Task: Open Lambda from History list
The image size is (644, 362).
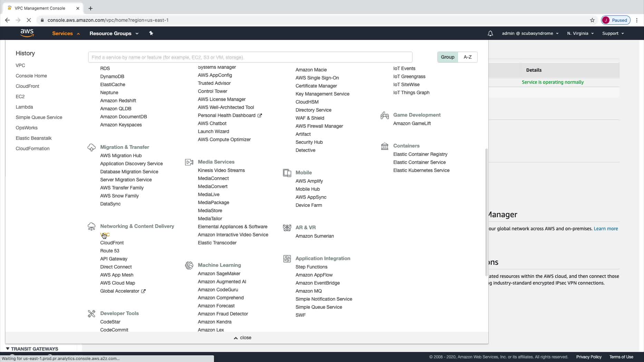Action: click(24, 107)
